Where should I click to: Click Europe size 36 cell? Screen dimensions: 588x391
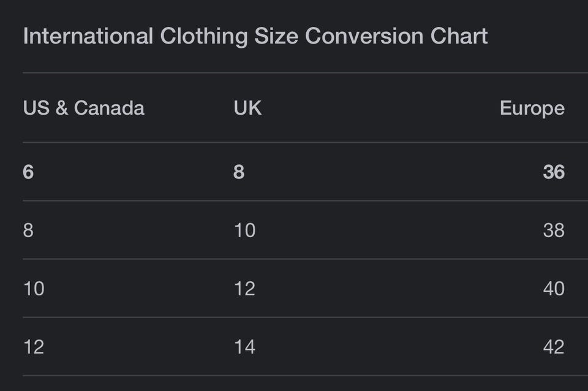(553, 172)
